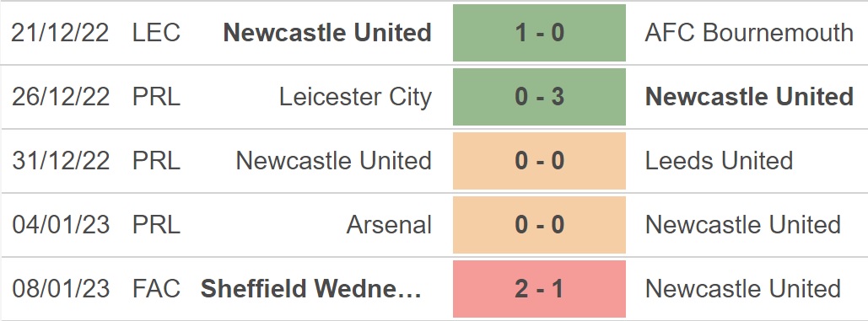Image resolution: width=868 pixels, height=321 pixels.
Task: Click bold Newcastle United away at Leicester
Action: (x=749, y=97)
